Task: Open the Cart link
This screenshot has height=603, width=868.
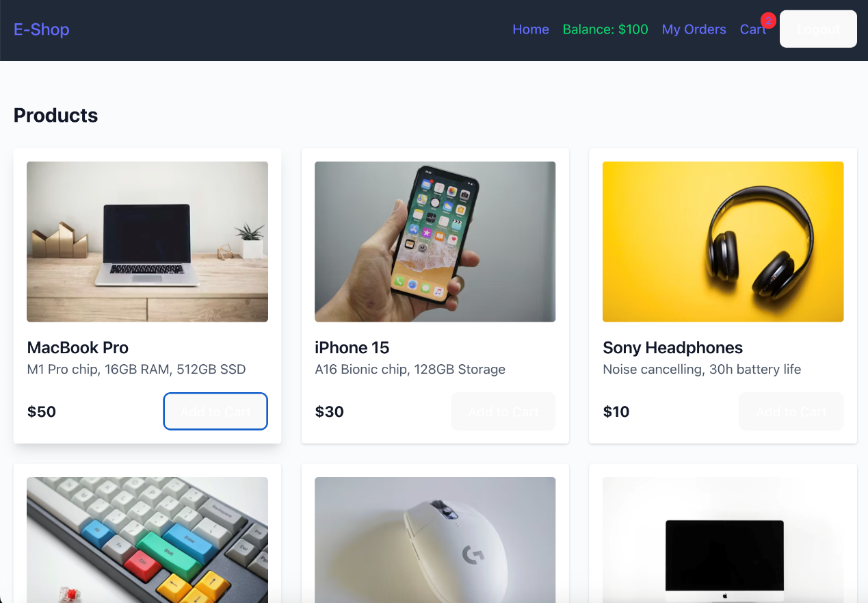Action: click(x=752, y=29)
